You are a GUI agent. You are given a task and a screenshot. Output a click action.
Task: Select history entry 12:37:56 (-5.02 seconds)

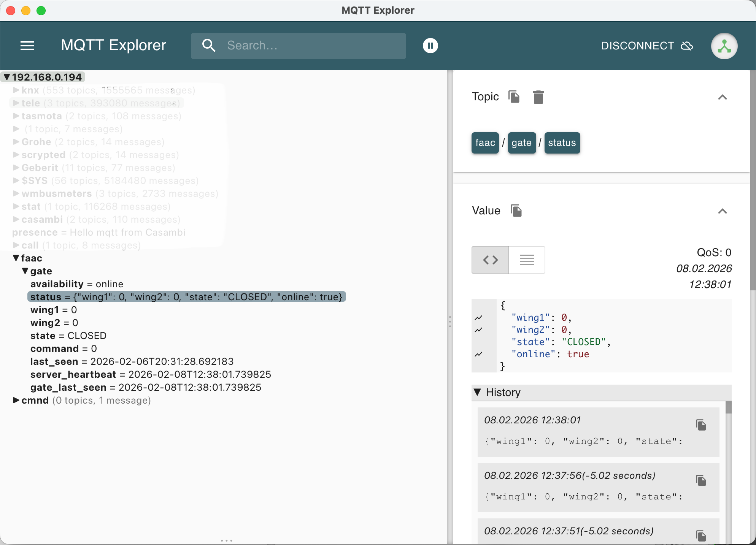[x=598, y=487]
